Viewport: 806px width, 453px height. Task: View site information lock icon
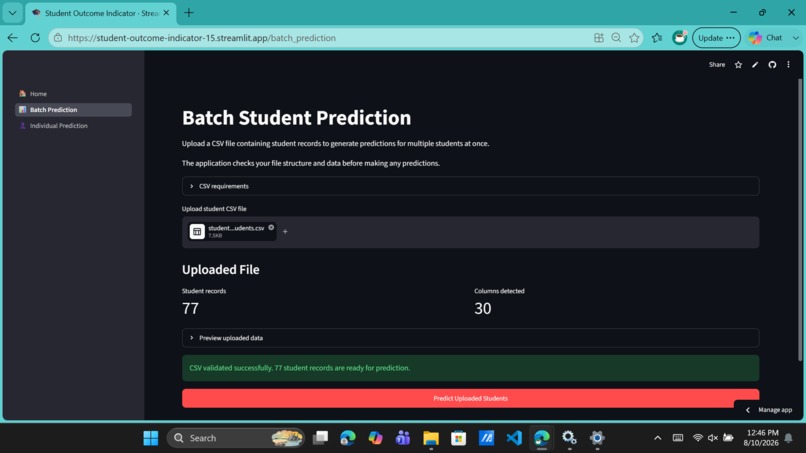pyautogui.click(x=58, y=38)
